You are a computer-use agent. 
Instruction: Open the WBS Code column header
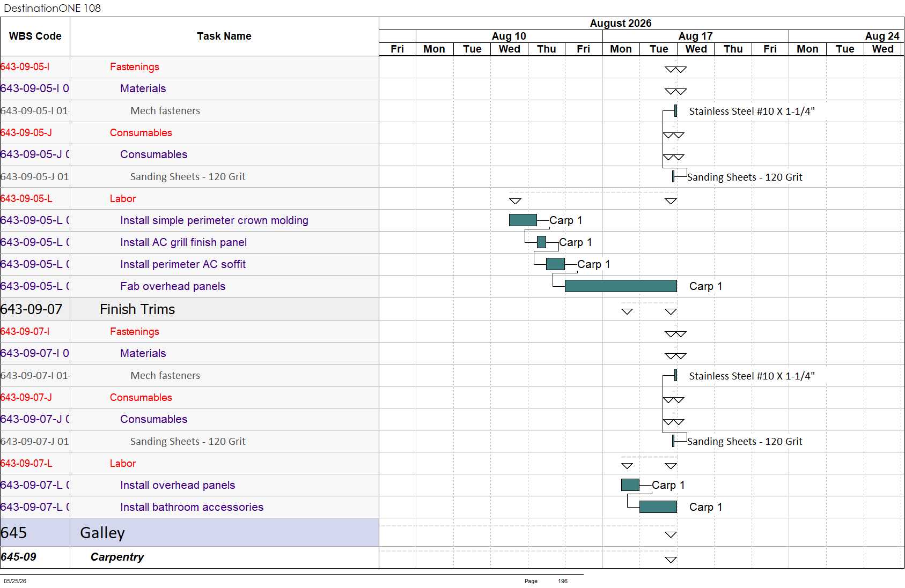click(x=35, y=36)
